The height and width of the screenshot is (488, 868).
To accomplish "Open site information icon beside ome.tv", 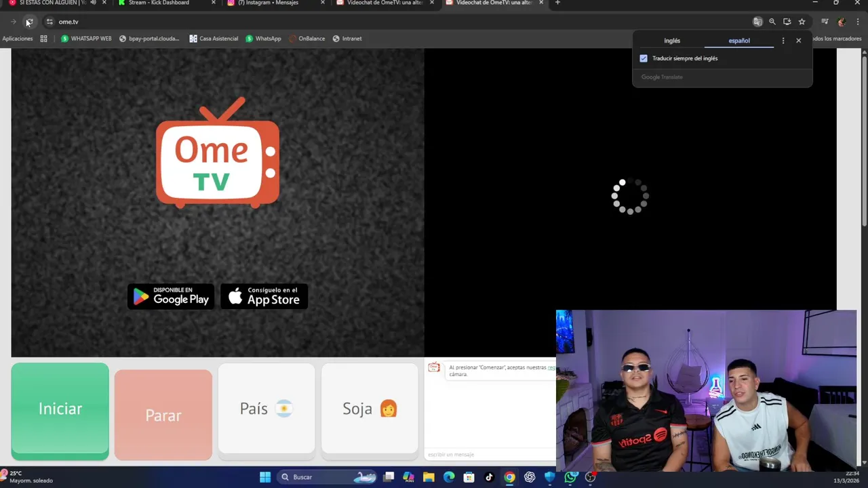I will tap(50, 22).
